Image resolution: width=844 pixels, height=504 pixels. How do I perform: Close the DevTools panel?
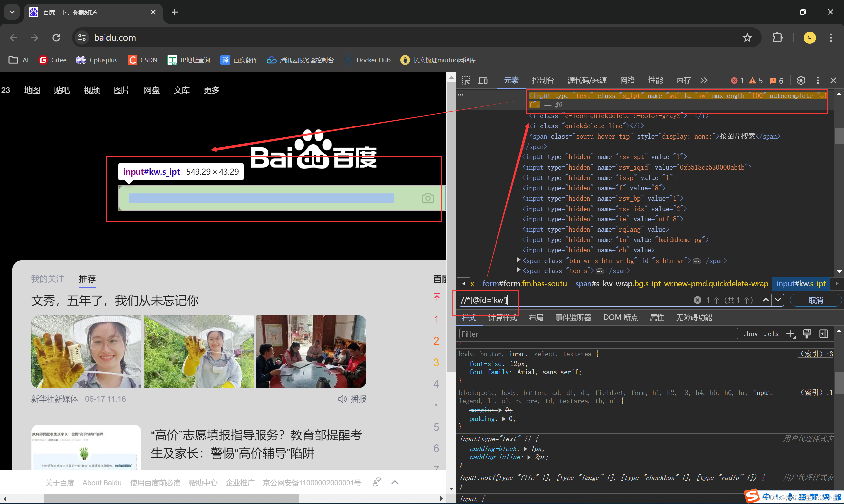(x=833, y=80)
